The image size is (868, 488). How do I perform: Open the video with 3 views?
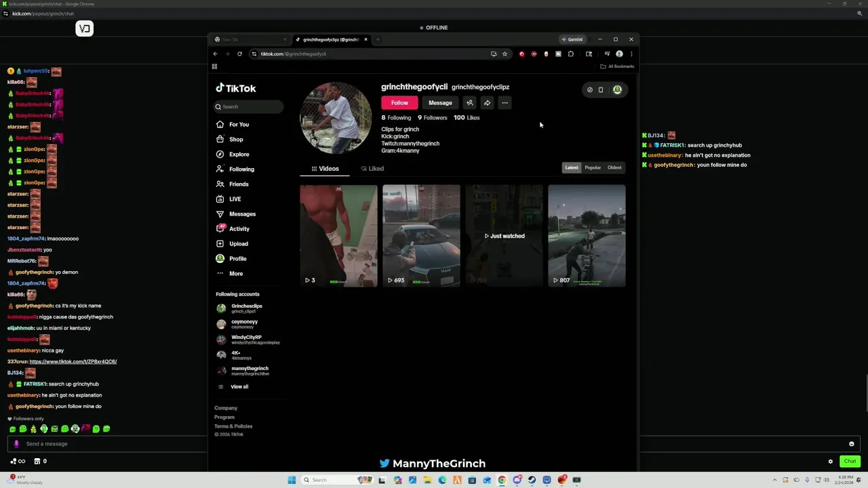coord(338,236)
